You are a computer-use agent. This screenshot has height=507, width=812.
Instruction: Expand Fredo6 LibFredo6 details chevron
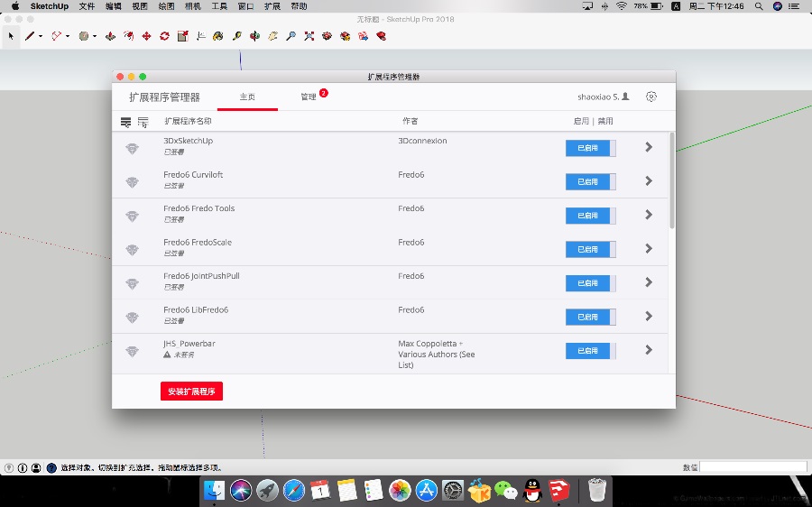pyautogui.click(x=649, y=316)
